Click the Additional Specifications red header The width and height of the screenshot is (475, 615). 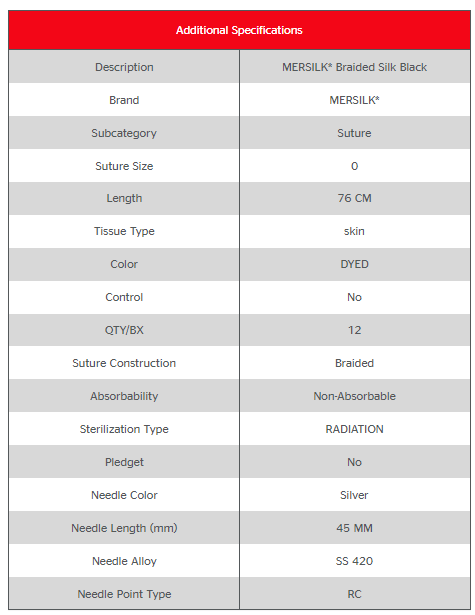point(239,30)
